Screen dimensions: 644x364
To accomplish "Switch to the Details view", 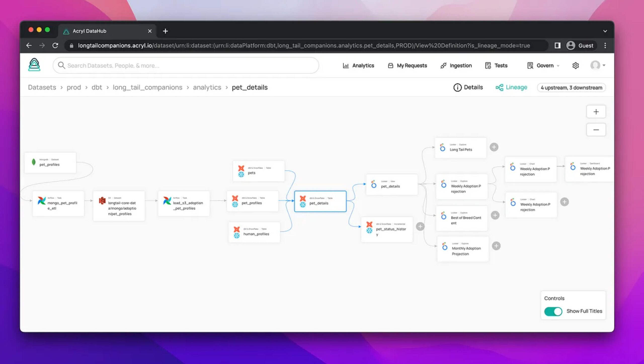I will click(468, 87).
